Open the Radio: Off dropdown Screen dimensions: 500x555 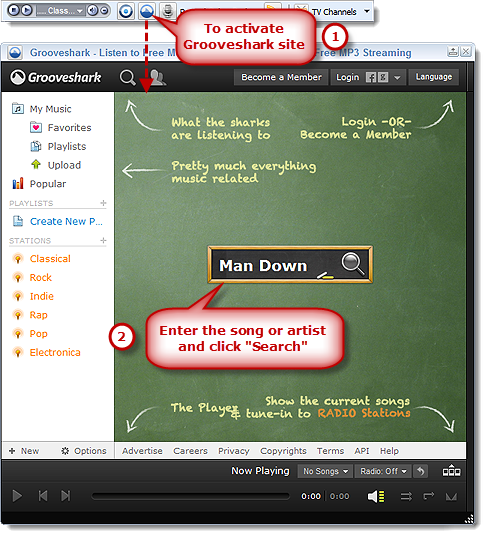(x=383, y=471)
